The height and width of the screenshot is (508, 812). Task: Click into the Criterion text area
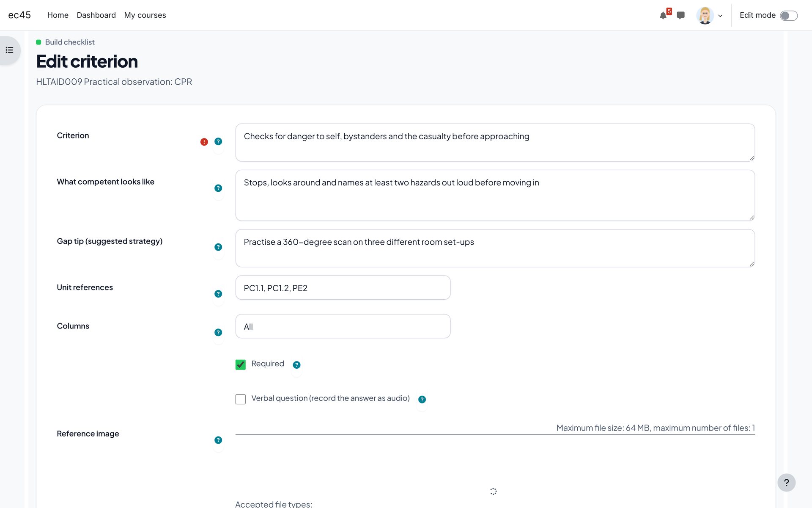pyautogui.click(x=495, y=142)
